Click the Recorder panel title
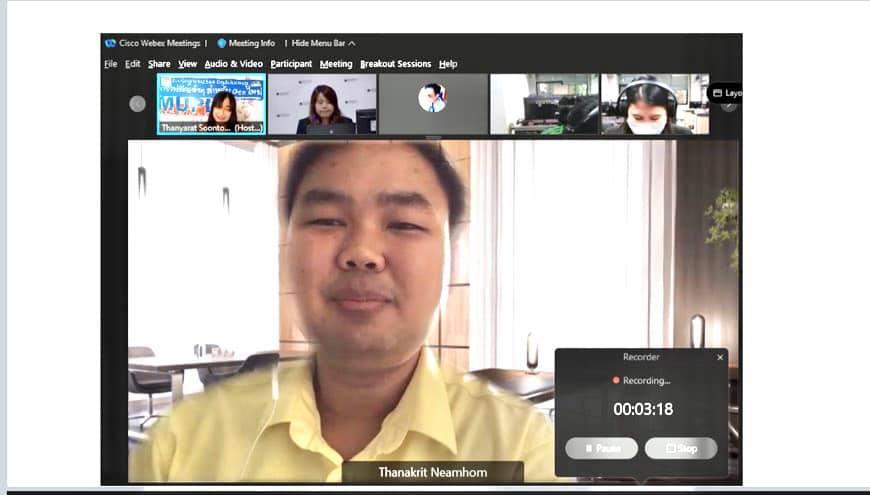870x495 pixels. click(x=641, y=357)
